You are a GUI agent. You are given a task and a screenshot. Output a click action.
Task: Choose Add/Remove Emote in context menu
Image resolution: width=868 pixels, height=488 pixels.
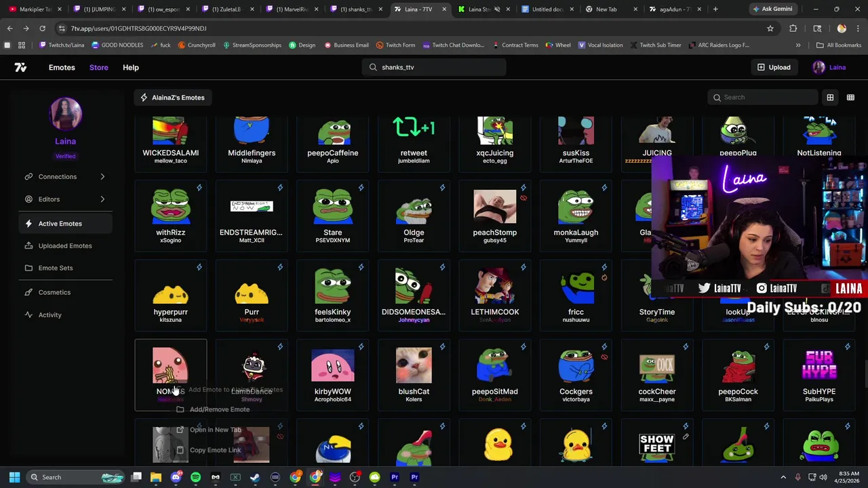pyautogui.click(x=213, y=409)
